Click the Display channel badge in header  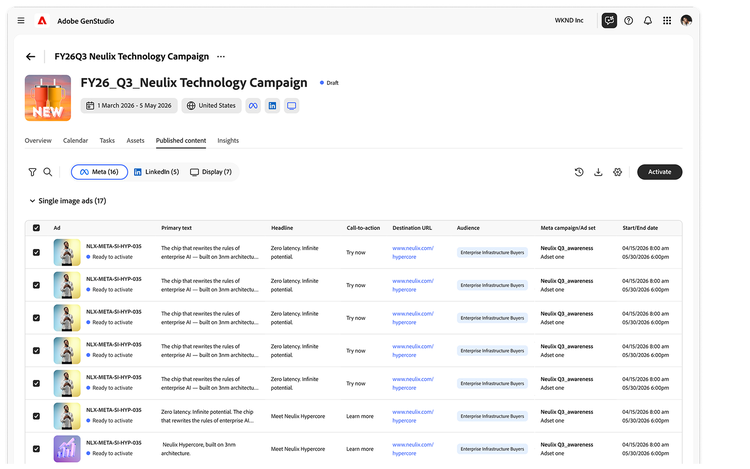tap(291, 106)
